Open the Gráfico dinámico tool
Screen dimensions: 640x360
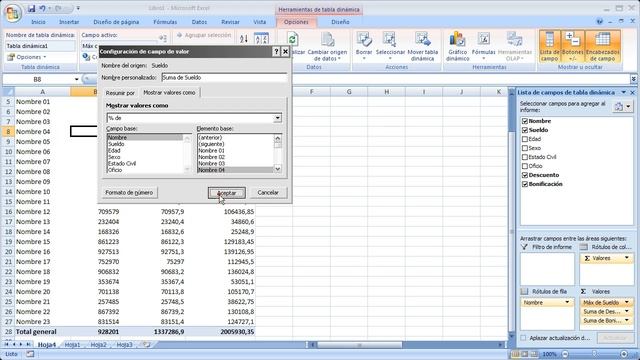coord(457,47)
